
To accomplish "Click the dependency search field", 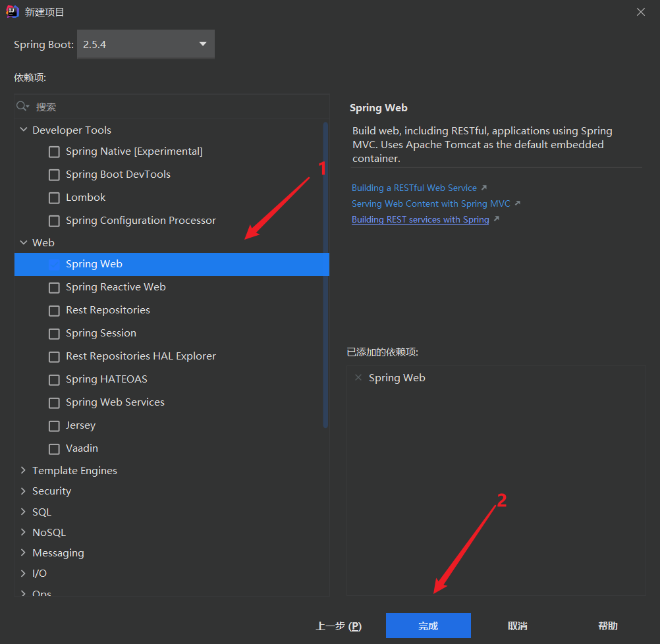I will click(172, 107).
